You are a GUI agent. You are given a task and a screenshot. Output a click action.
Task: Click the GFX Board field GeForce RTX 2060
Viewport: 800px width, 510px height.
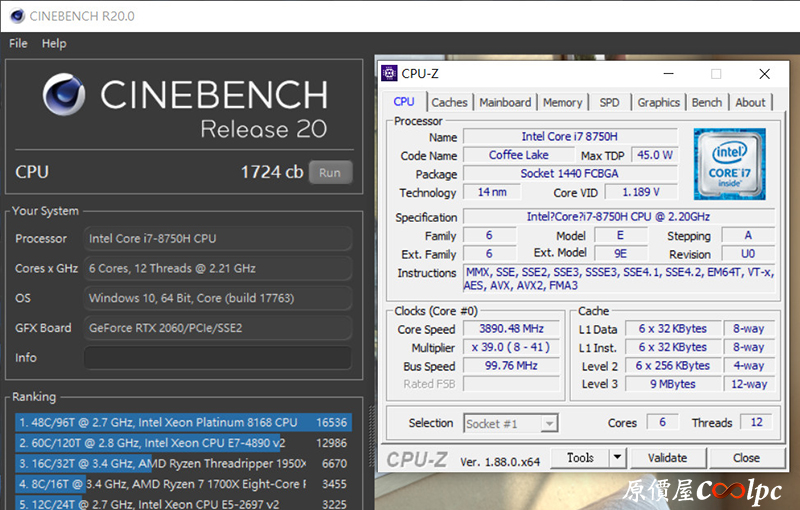pyautogui.click(x=218, y=328)
